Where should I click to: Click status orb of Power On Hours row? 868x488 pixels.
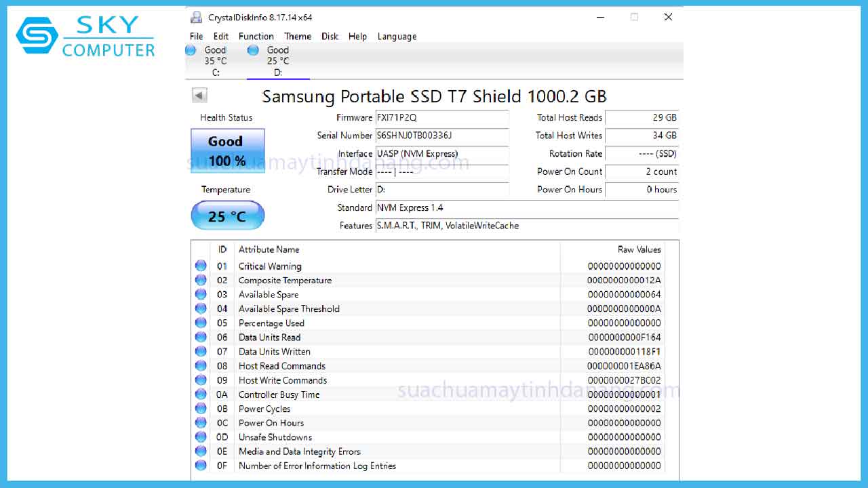(x=201, y=422)
